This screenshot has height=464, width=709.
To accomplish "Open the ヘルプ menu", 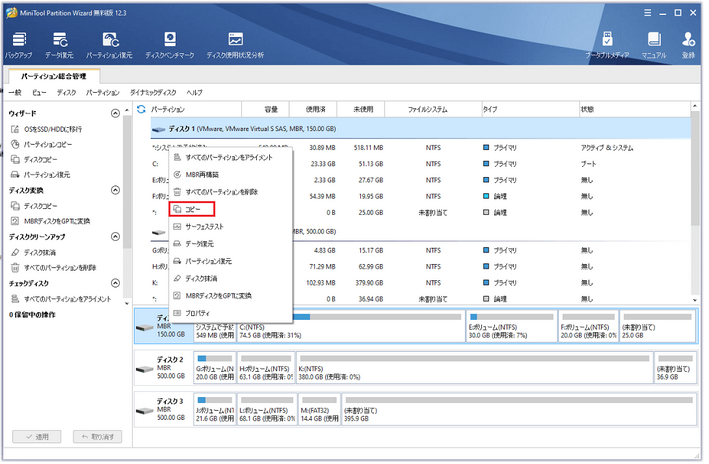I will pyautogui.click(x=194, y=93).
